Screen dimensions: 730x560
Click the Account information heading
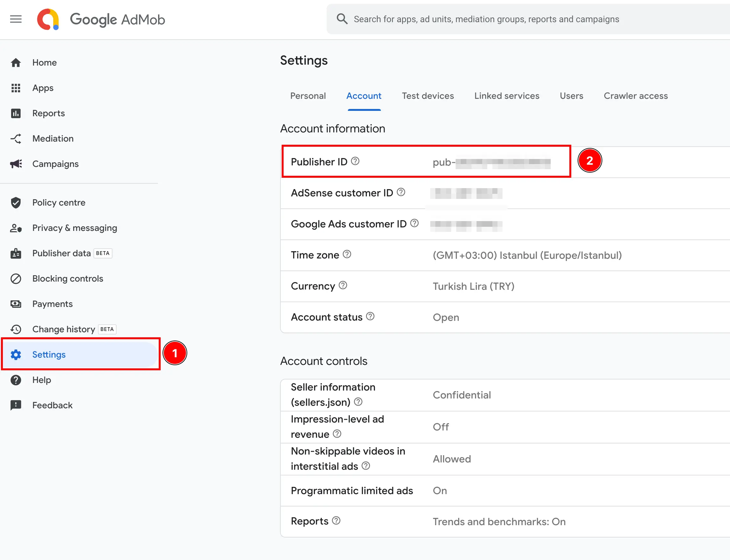coord(332,129)
